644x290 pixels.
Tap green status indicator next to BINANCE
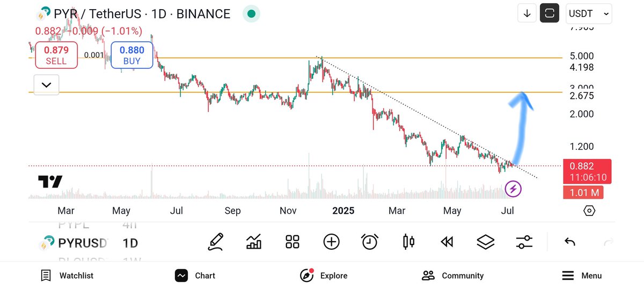point(251,13)
